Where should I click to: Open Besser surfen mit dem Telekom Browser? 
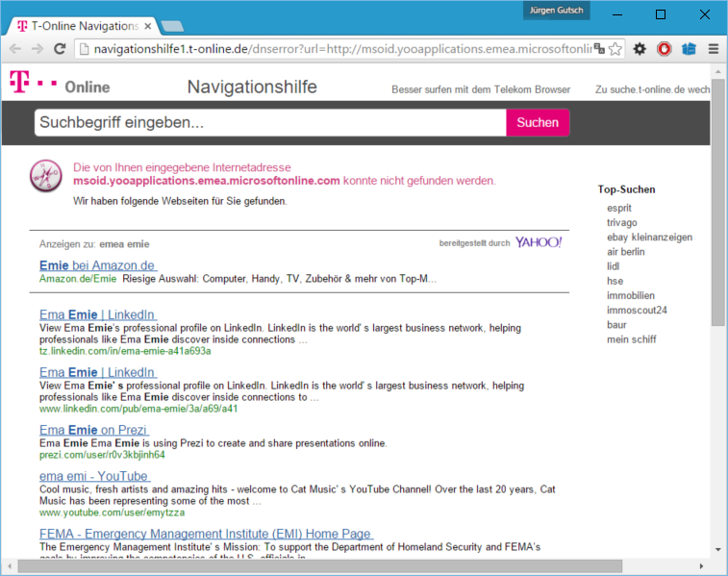coord(481,89)
